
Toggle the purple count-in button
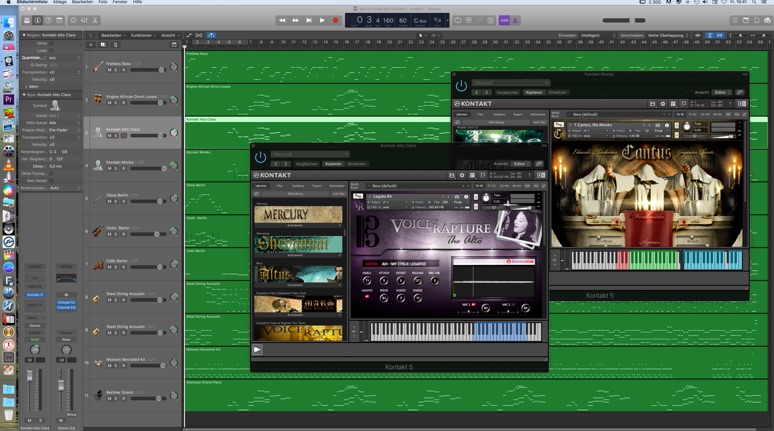point(504,20)
